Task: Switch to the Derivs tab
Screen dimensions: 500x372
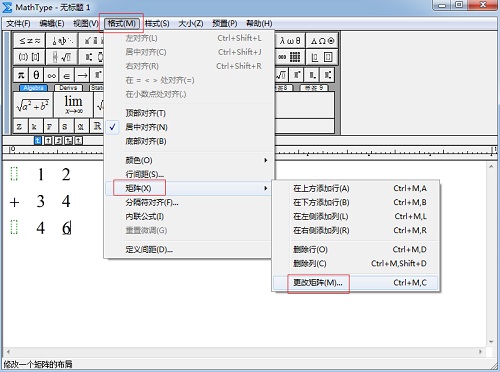Action: [68, 88]
